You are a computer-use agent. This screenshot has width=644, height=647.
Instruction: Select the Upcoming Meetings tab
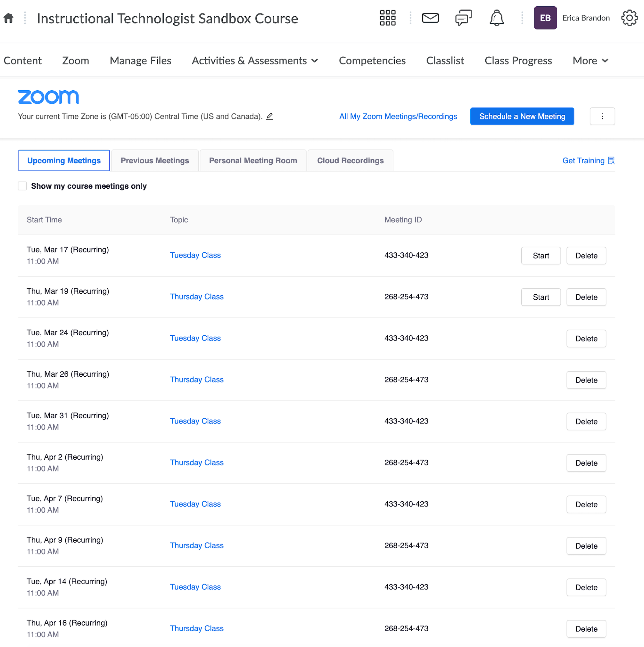coord(64,160)
